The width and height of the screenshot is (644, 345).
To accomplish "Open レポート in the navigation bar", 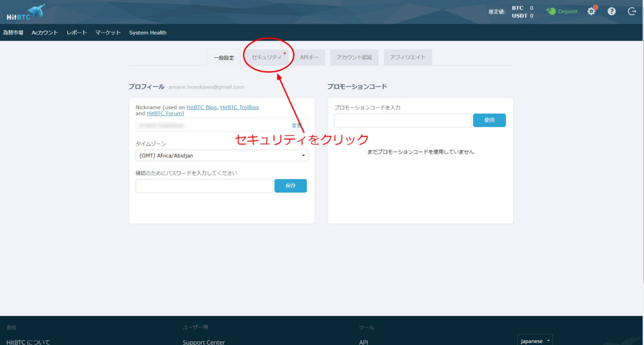I will click(x=77, y=33).
